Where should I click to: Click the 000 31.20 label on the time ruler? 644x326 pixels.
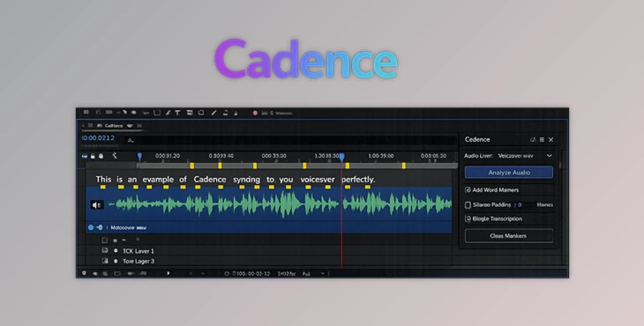(168, 156)
